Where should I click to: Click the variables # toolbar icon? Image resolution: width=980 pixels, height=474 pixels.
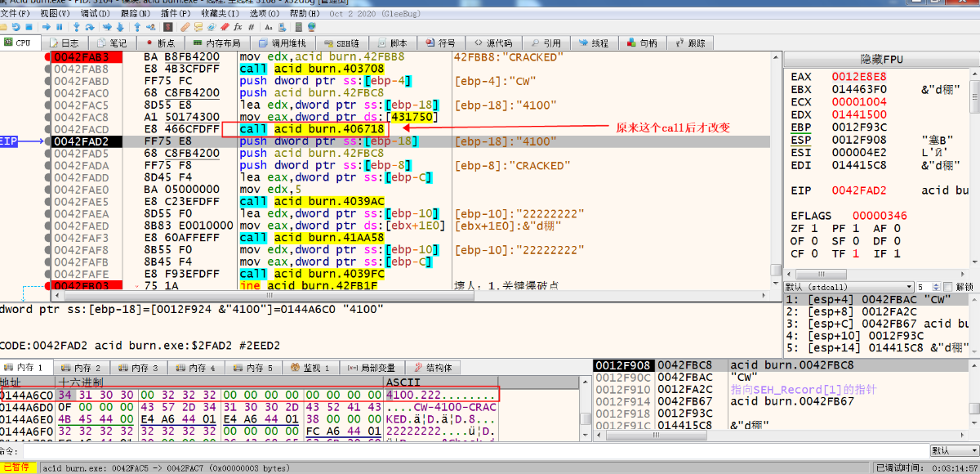point(251,27)
